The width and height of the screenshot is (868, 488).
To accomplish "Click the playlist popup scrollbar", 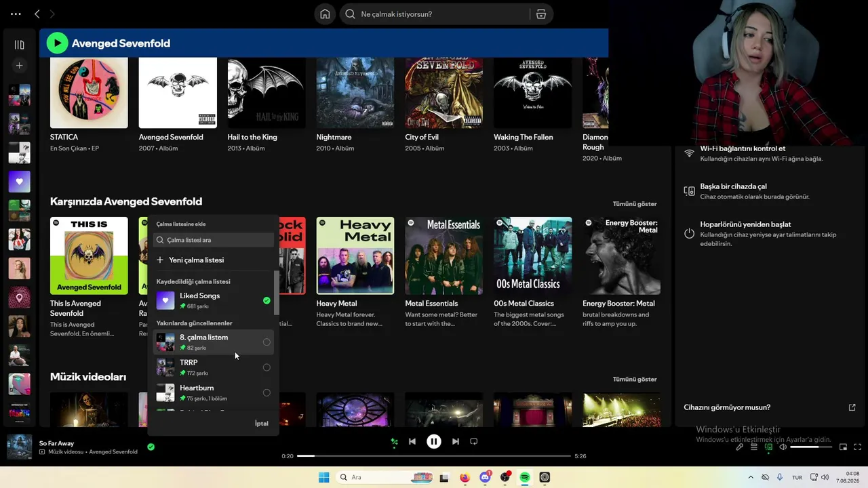I will click(276, 293).
